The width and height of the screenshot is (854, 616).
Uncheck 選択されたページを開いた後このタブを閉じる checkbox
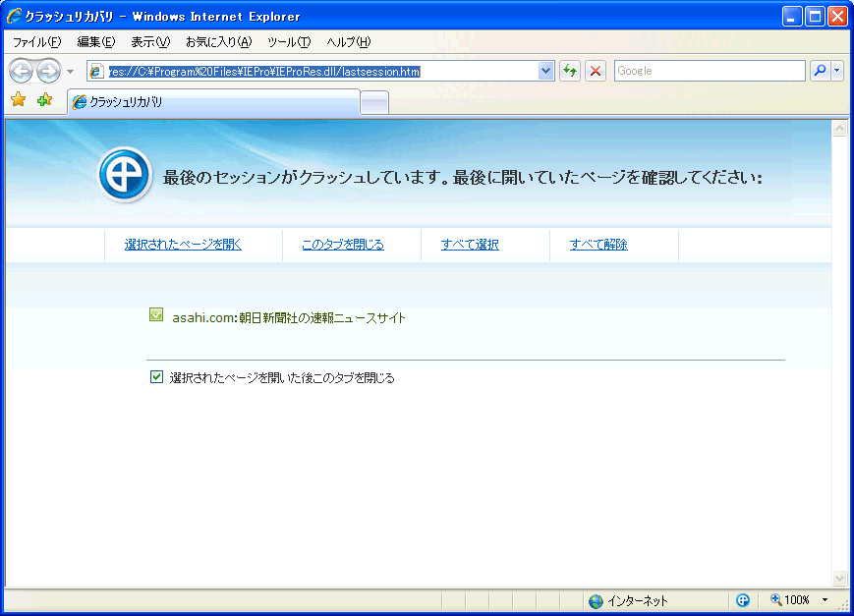tap(156, 377)
